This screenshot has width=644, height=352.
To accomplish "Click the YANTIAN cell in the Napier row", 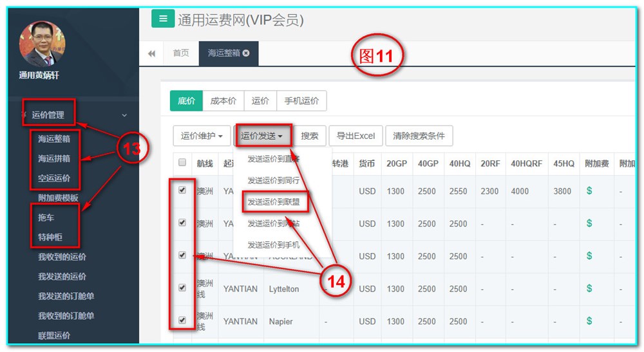I will (x=240, y=321).
